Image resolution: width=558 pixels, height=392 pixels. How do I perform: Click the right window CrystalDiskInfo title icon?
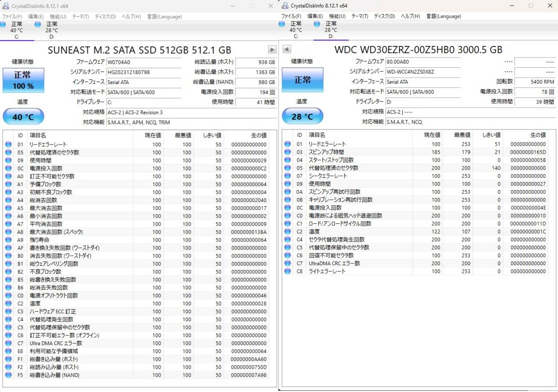click(284, 6)
